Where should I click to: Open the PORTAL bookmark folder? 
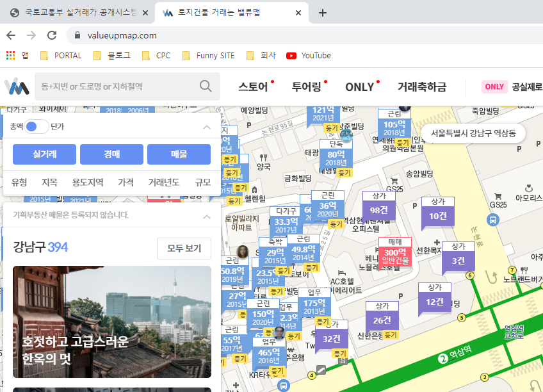pyautogui.click(x=61, y=56)
